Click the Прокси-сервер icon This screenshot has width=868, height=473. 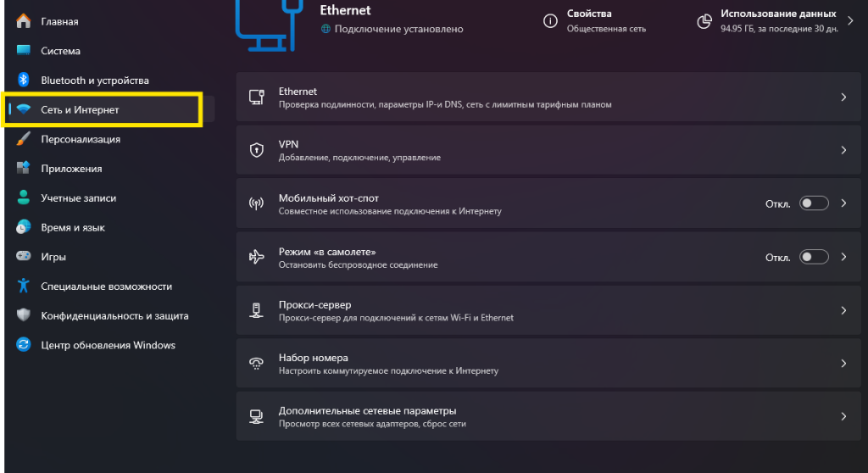pyautogui.click(x=256, y=310)
